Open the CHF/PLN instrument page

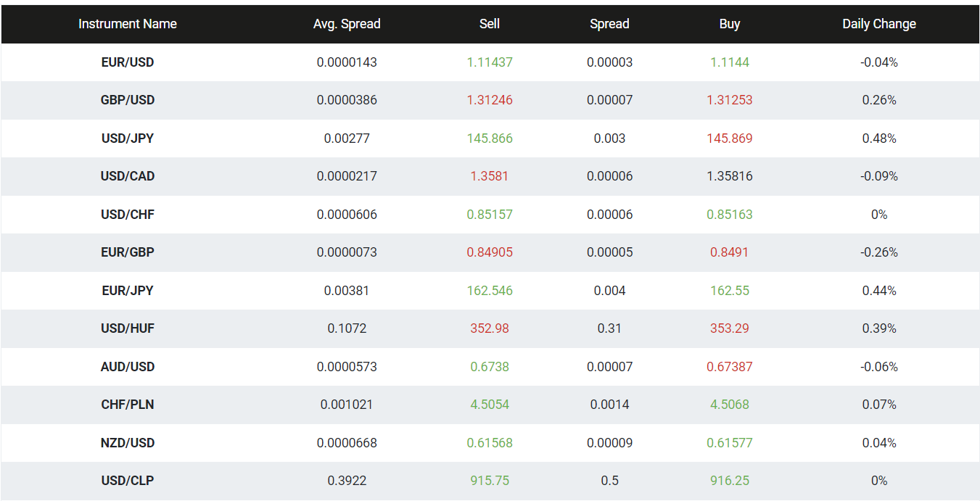128,405
